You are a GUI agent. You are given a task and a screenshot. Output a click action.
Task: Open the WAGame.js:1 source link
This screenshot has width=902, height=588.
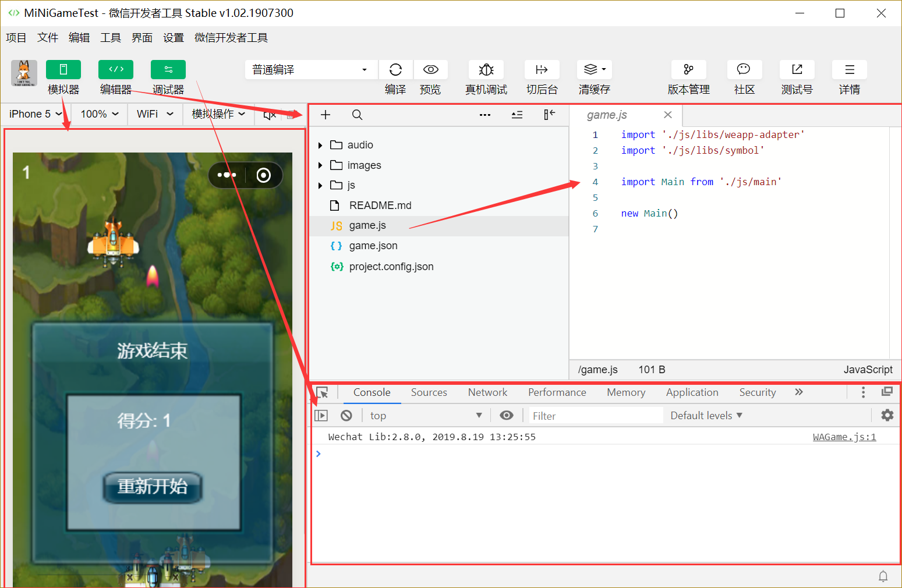point(844,437)
